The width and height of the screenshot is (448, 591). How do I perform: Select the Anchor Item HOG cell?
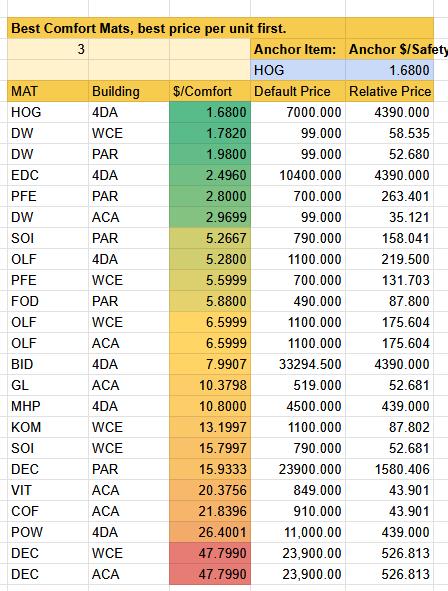pos(298,70)
